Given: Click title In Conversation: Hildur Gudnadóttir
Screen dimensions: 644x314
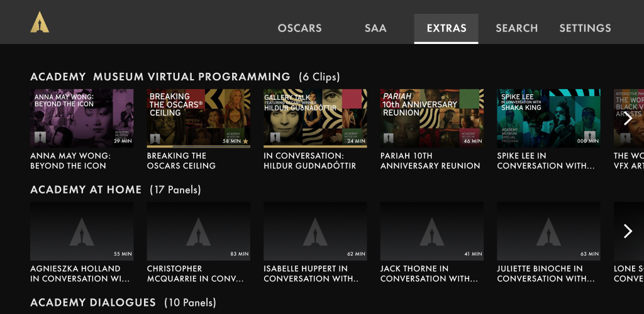Looking at the screenshot, I should click(x=309, y=161).
